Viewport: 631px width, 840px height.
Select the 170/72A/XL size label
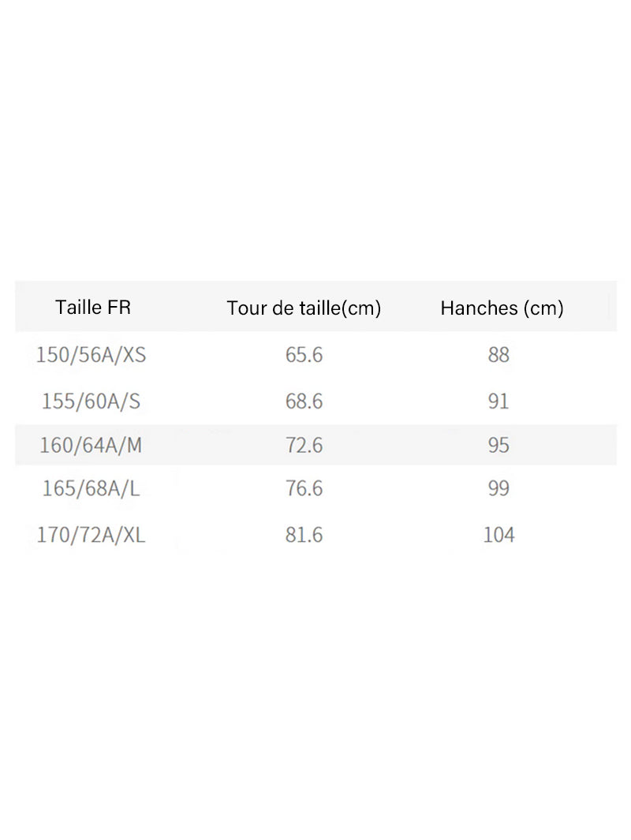click(91, 535)
